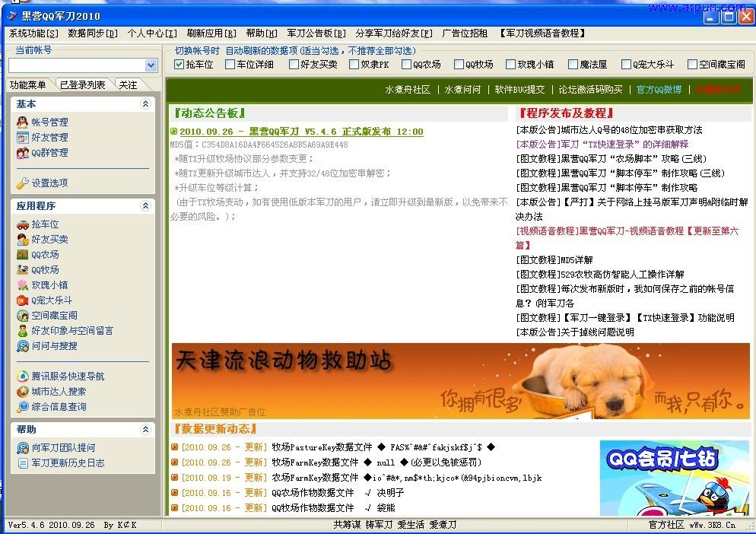Select the 功能菜单 tab
This screenshot has width=756, height=534.
tap(28, 85)
